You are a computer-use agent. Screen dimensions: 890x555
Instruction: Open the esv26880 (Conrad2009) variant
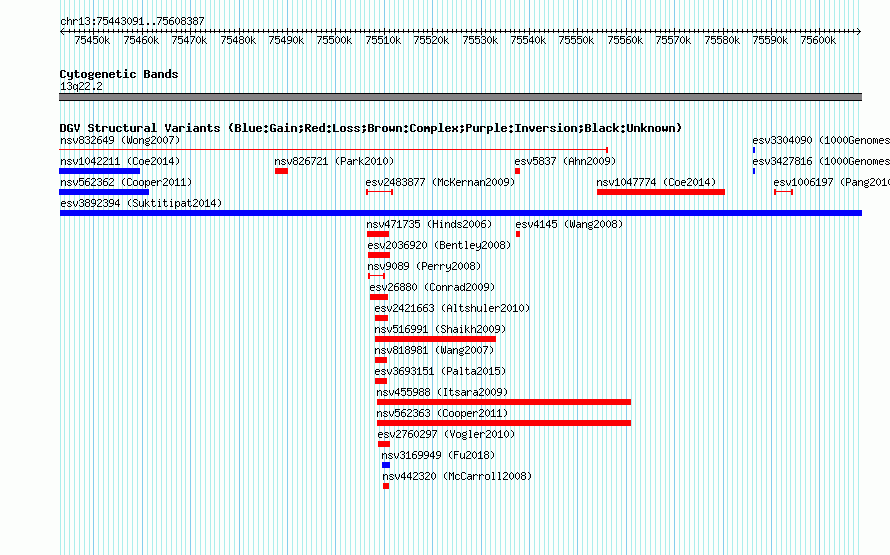point(432,287)
